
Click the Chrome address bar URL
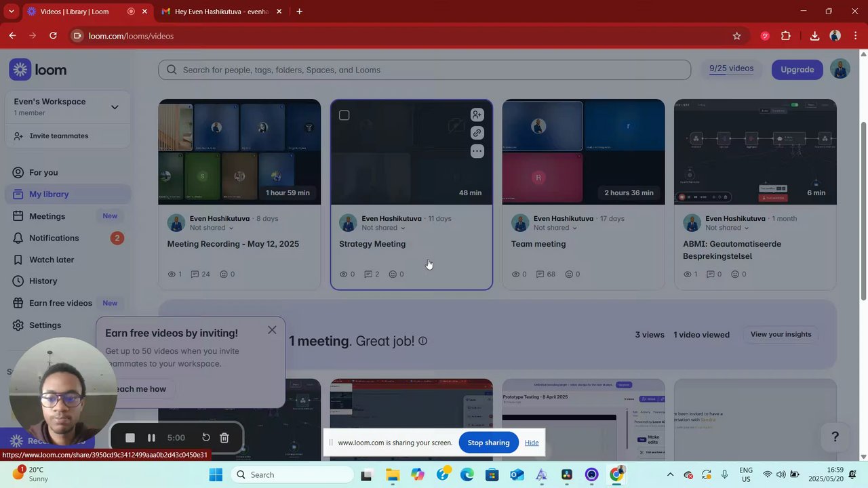click(x=131, y=36)
